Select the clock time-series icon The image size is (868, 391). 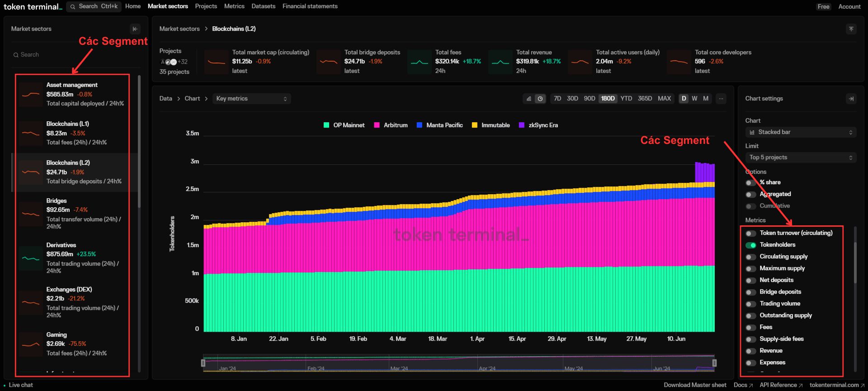click(540, 99)
